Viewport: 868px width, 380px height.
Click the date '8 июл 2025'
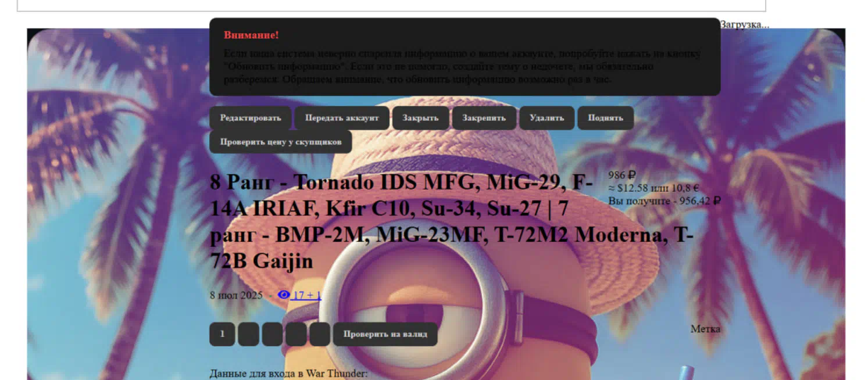click(x=236, y=295)
